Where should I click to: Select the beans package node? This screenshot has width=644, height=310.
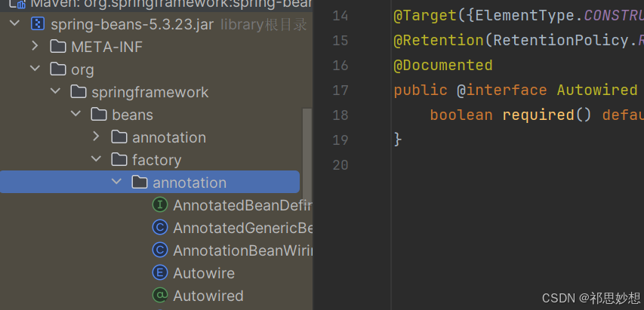(x=132, y=115)
